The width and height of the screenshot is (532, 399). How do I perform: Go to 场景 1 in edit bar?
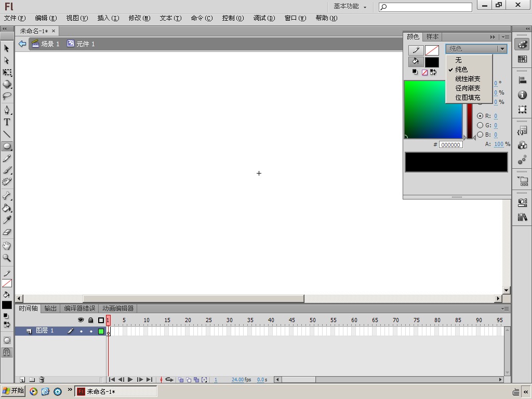click(x=46, y=44)
